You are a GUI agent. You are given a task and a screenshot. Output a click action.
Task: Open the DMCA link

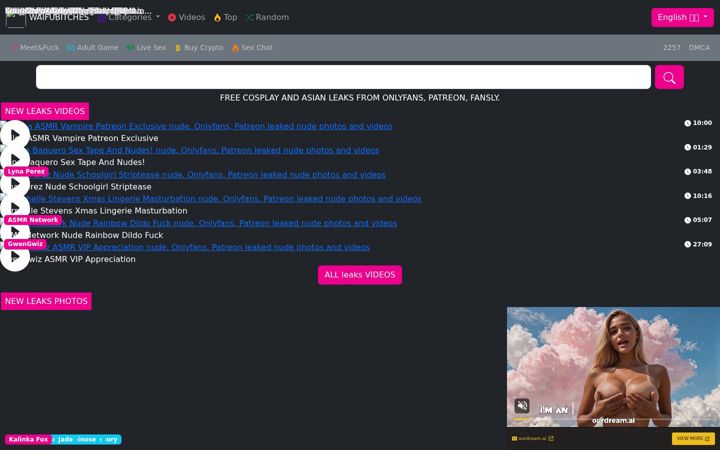click(x=699, y=48)
